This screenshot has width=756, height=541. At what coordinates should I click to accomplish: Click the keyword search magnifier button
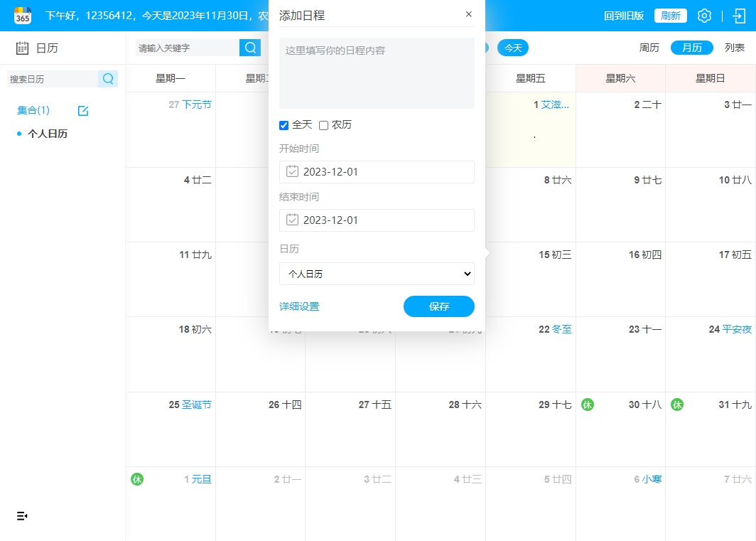(250, 48)
